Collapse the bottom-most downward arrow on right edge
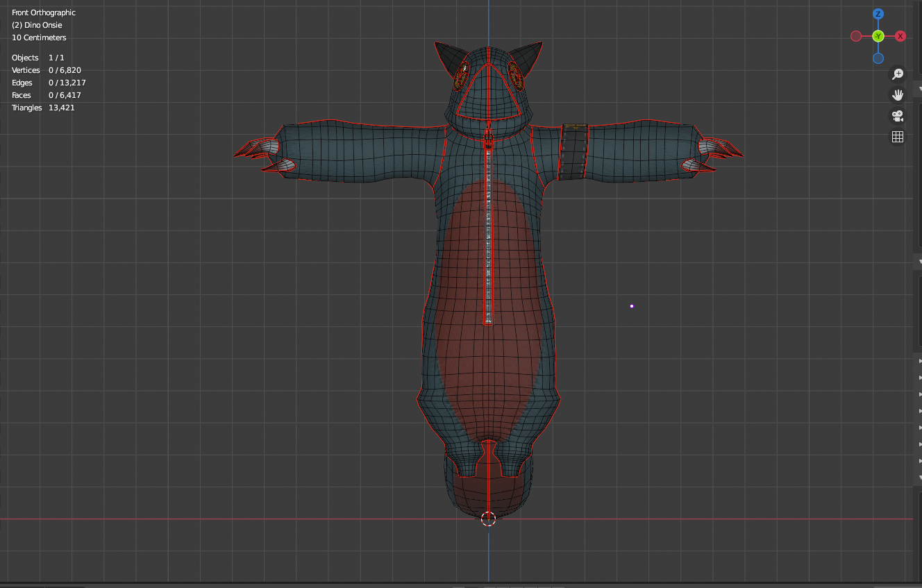The image size is (922, 588). click(919, 478)
